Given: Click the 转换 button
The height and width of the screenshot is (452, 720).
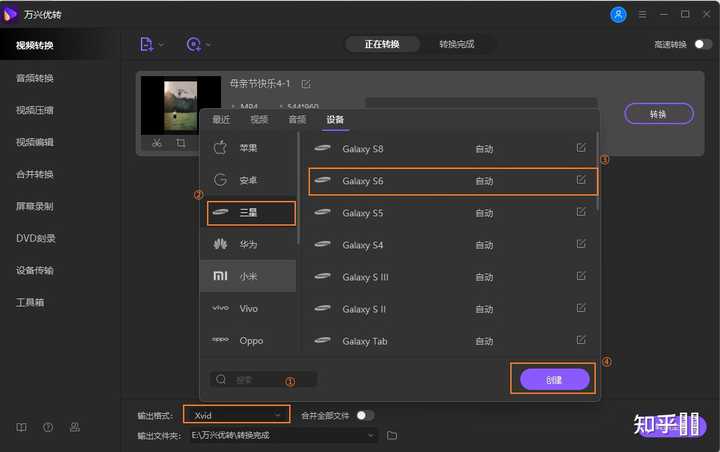Looking at the screenshot, I should coord(658,114).
